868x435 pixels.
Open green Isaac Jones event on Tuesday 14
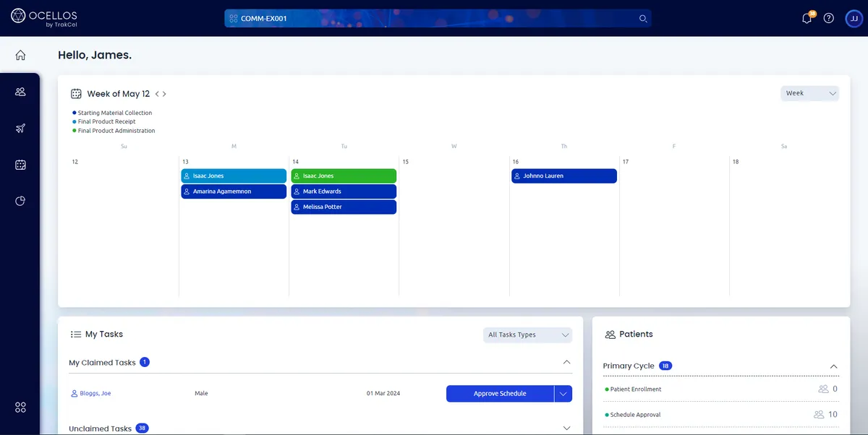tap(344, 176)
